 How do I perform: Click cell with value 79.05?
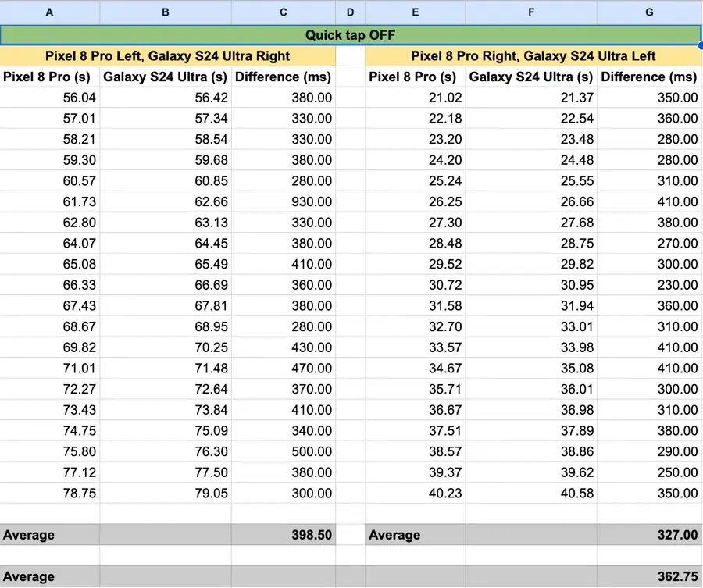pos(166,493)
